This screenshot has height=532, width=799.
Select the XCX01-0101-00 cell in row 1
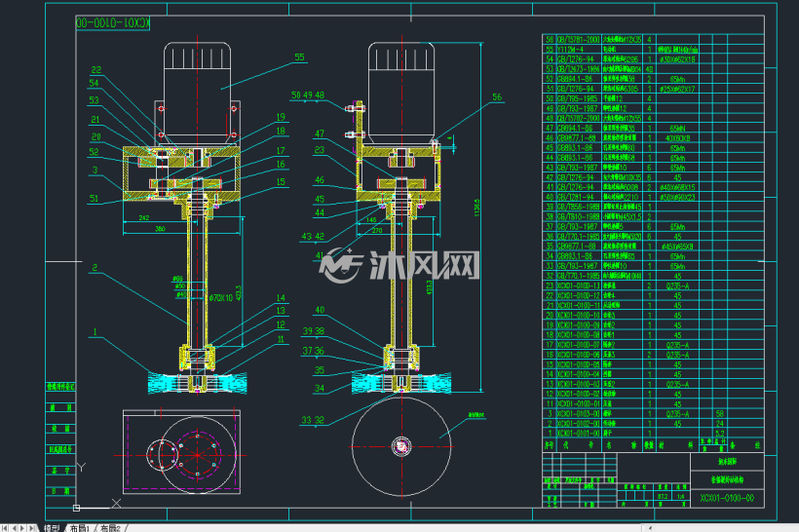coord(579,434)
